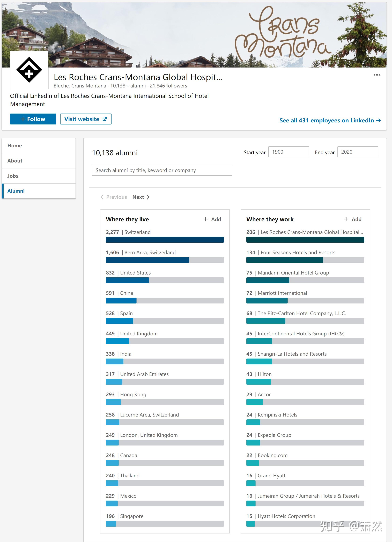This screenshot has height=542, width=392.
Task: Open the Alumni tab in sidebar
Action: (x=39, y=191)
